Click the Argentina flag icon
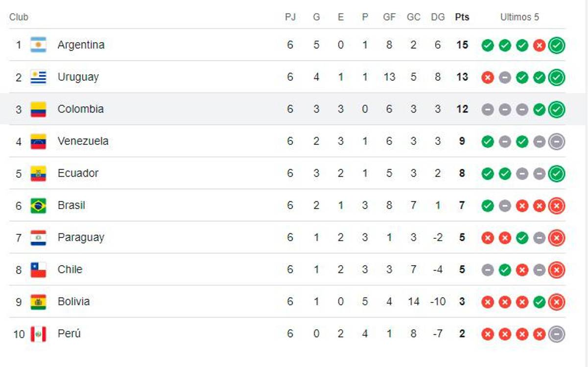This screenshot has width=588, height=367. tap(38, 45)
